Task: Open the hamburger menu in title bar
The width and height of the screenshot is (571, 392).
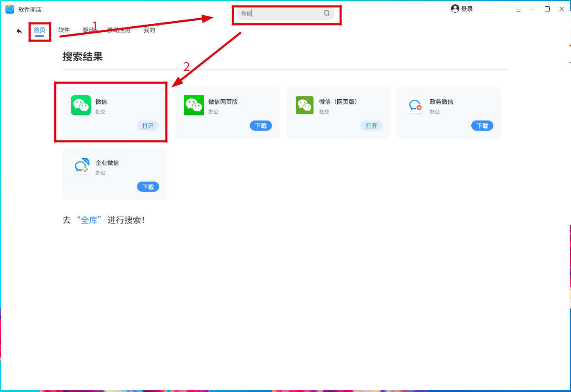Action: click(x=518, y=9)
